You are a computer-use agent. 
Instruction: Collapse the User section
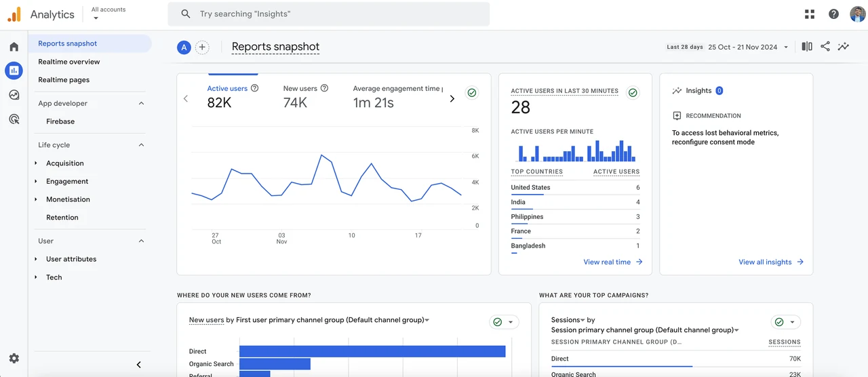141,241
